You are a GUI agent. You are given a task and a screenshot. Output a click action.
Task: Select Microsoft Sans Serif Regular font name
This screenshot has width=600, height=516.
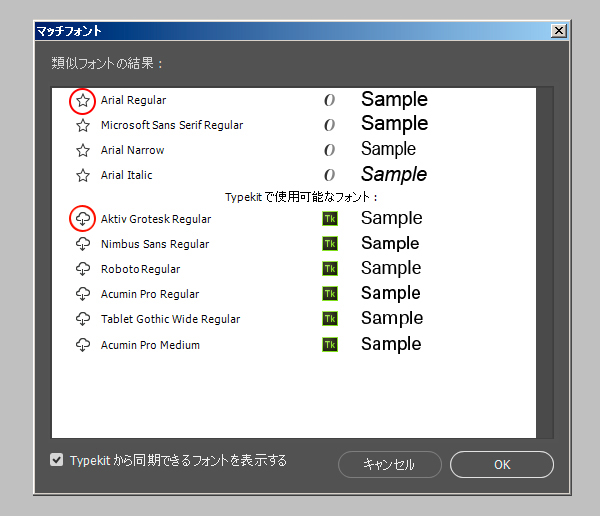pos(172,125)
